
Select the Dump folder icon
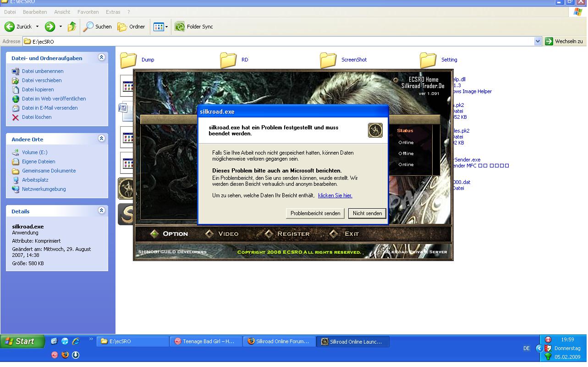click(128, 60)
